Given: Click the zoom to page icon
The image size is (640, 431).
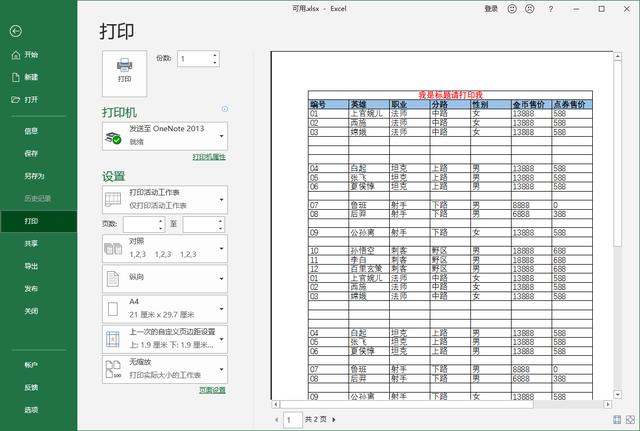Looking at the screenshot, I should click(630, 420).
